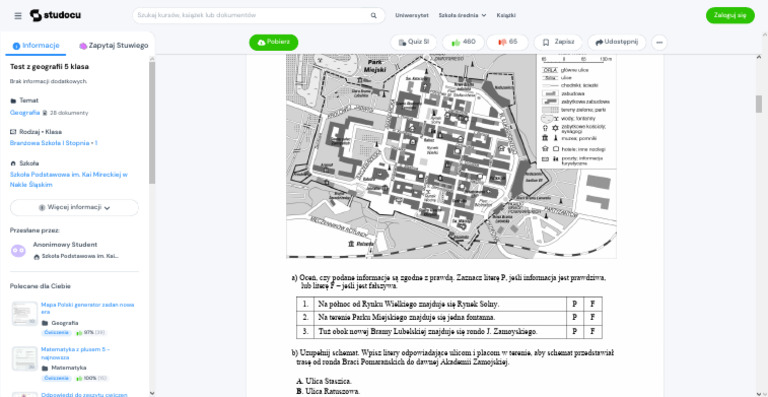Click the Ćwiczenia tag with 100% rating
The image size is (768, 397).
[x=57, y=378]
